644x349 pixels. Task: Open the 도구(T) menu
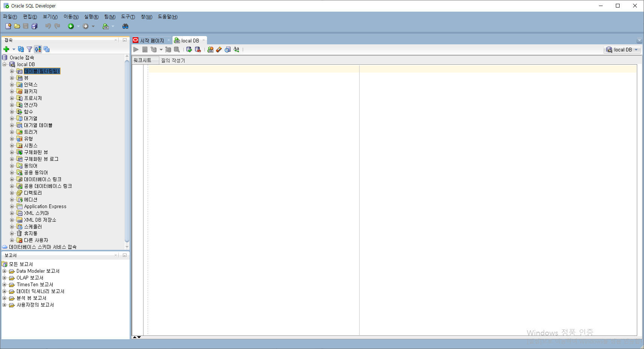(x=128, y=17)
